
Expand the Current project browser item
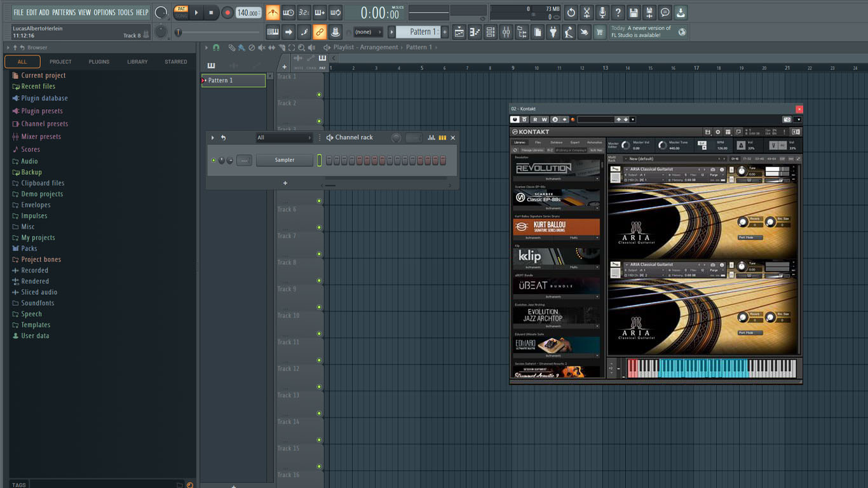43,75
